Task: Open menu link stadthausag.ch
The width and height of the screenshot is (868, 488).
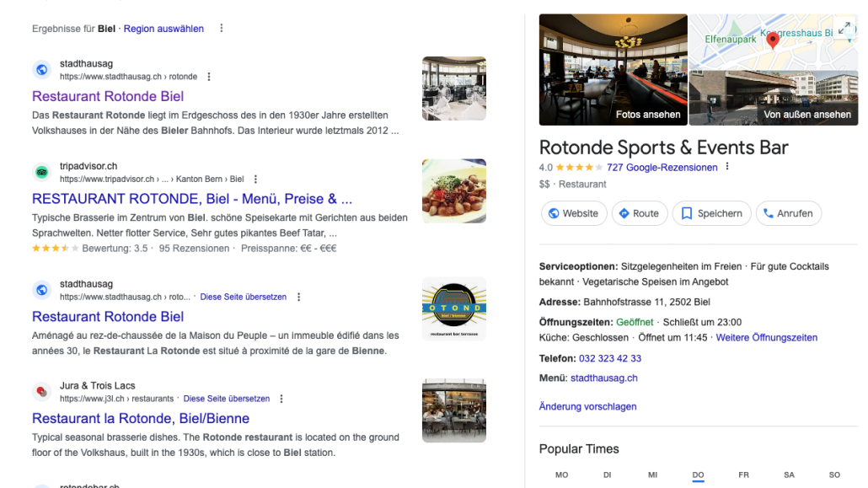Action: [604, 378]
